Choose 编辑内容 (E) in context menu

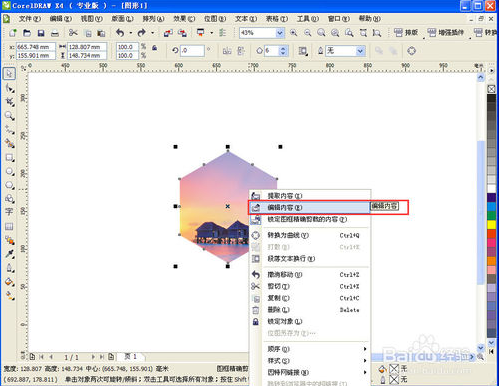coord(310,207)
